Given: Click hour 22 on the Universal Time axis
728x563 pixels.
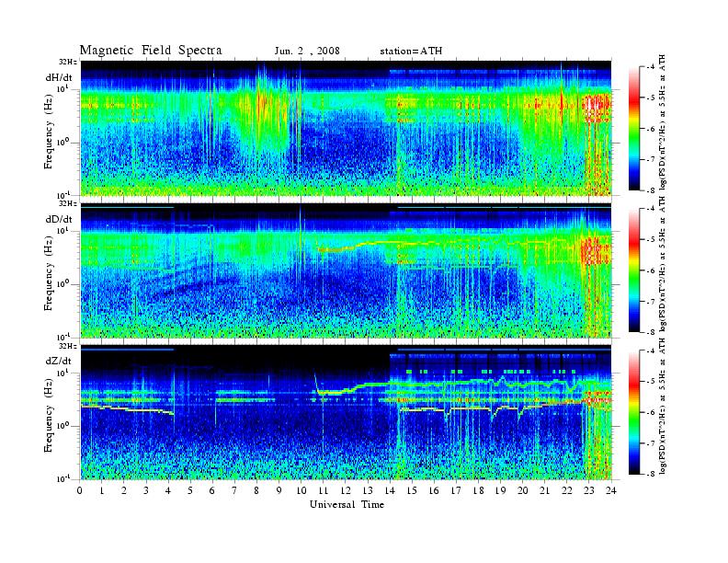Looking at the screenshot, I should click(x=566, y=490).
